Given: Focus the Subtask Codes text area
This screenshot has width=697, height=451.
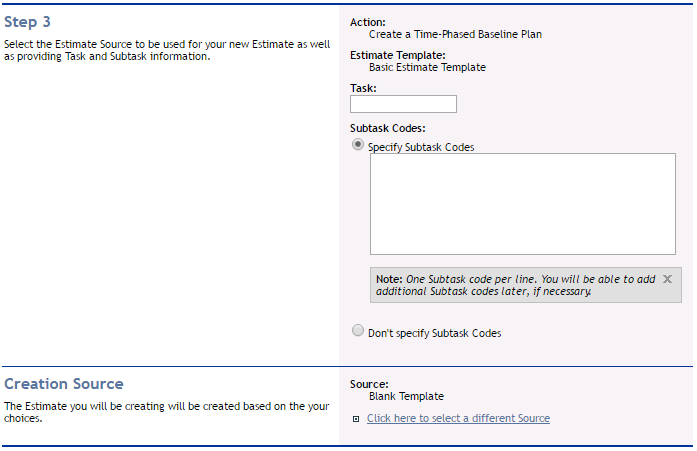Looking at the screenshot, I should point(523,204).
